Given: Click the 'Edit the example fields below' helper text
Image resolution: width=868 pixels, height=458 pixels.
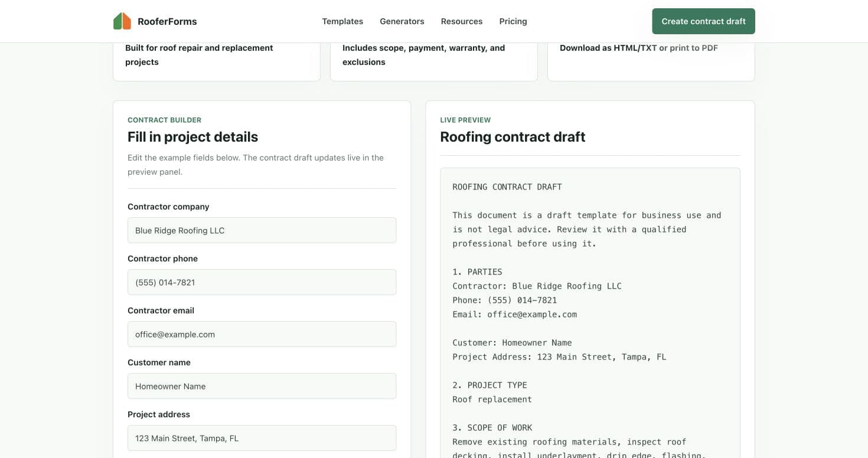Looking at the screenshot, I should 256,165.
